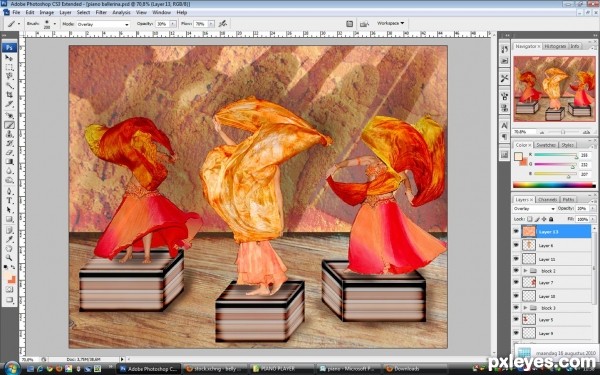Toggle Quick Mask mode button

click(x=9, y=290)
